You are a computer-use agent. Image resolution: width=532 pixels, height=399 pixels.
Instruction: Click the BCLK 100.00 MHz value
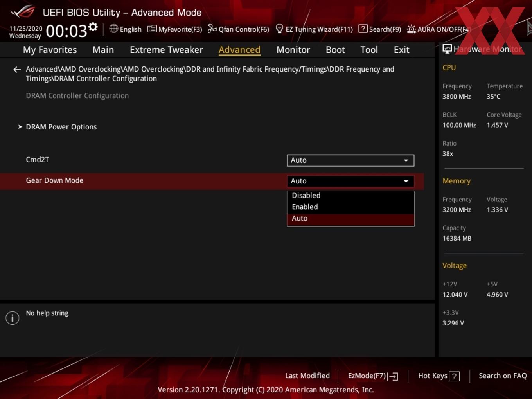click(x=459, y=125)
